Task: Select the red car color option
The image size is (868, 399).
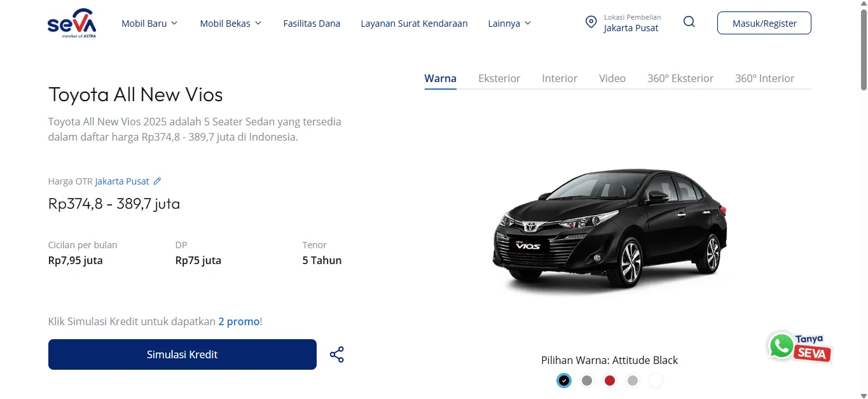Action: (x=609, y=380)
